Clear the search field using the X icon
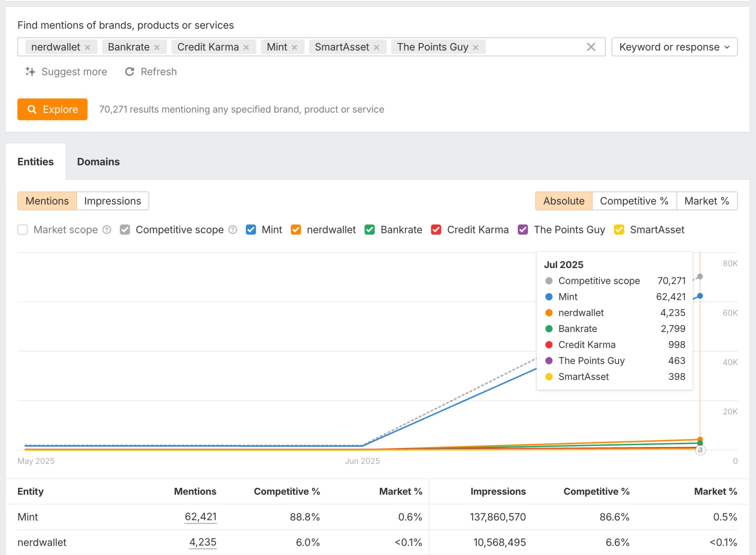Viewport: 756px width, 555px height. pyautogui.click(x=591, y=47)
